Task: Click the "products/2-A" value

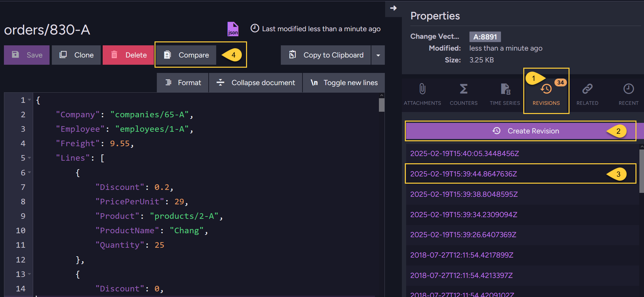Action: point(184,216)
